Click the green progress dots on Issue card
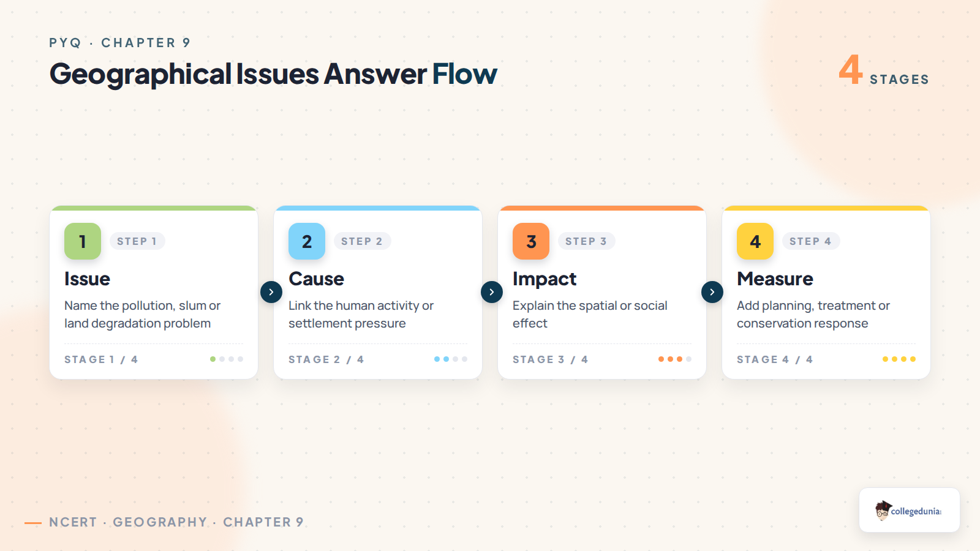Viewport: 980px width, 551px height. [227, 359]
